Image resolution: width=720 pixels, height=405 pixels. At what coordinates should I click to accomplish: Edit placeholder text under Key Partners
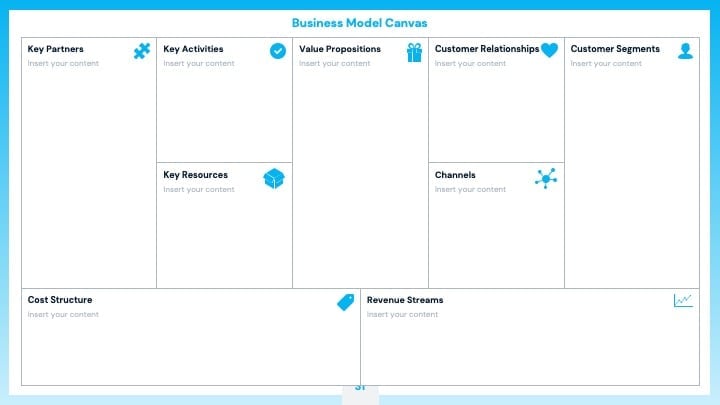(63, 63)
